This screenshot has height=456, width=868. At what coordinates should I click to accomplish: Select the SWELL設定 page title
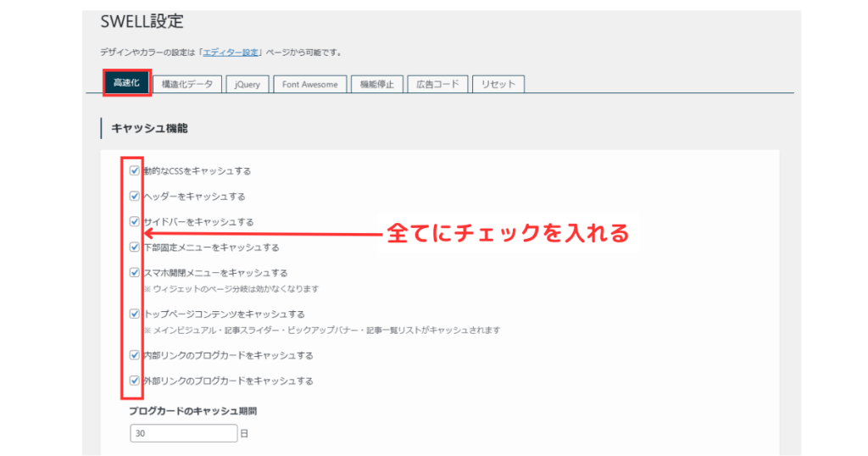[142, 21]
